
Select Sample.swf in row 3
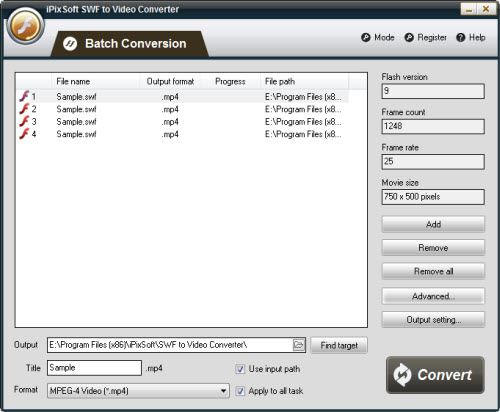pos(76,122)
